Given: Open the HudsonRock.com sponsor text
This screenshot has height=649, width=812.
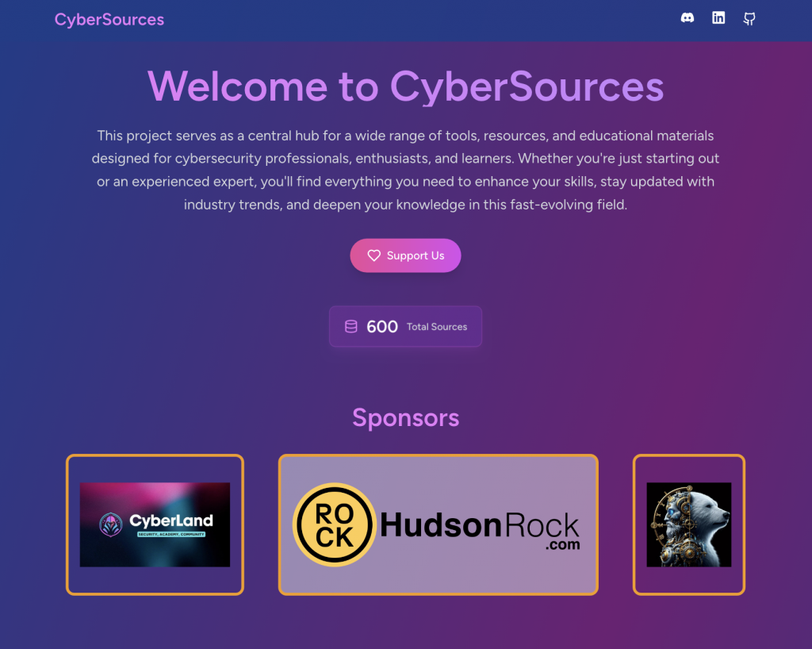Looking at the screenshot, I should (480, 530).
